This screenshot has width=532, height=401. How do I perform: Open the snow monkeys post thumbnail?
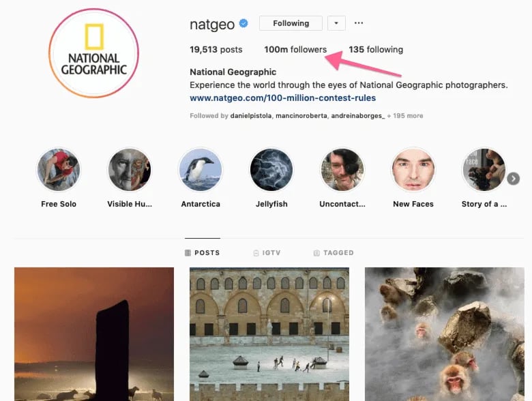pyautogui.click(x=444, y=334)
